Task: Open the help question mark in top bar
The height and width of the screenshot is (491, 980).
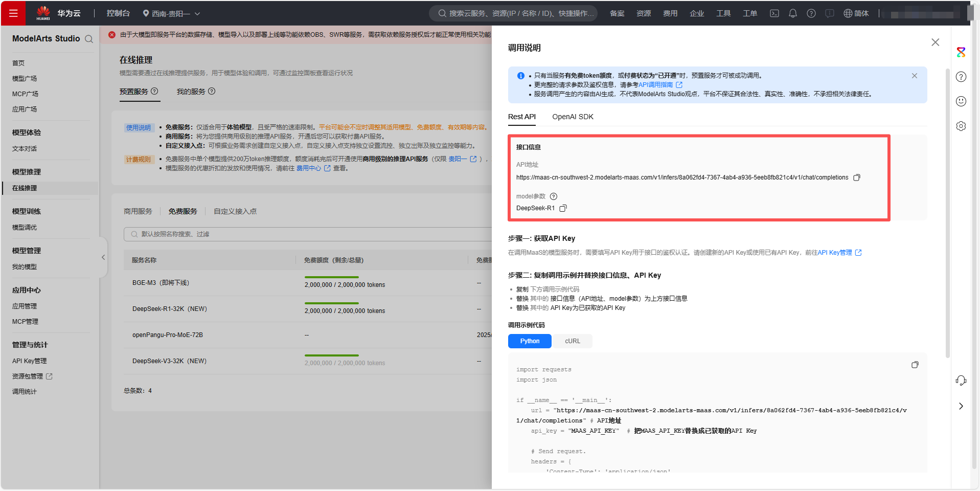Action: 811,13
